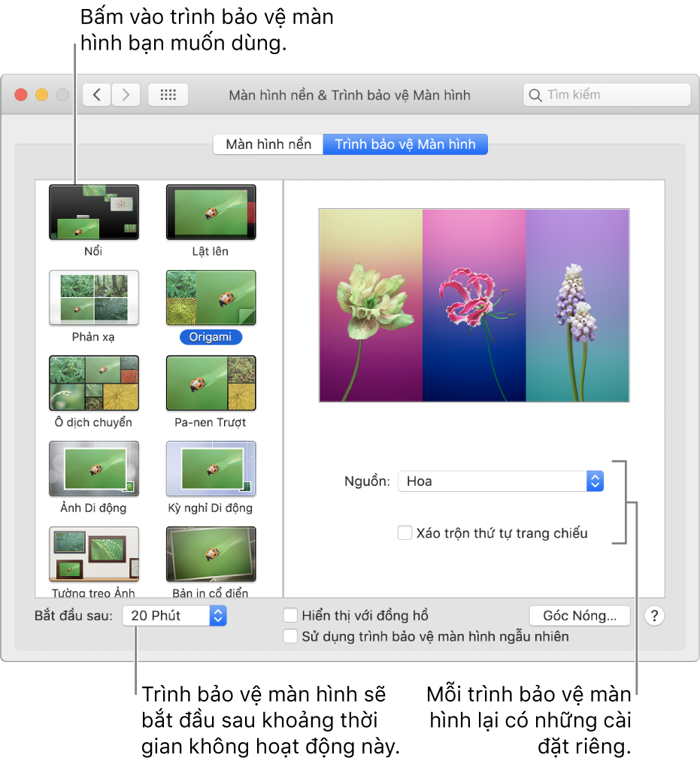
Task: Enable random screen saver option
Action: click(x=290, y=636)
